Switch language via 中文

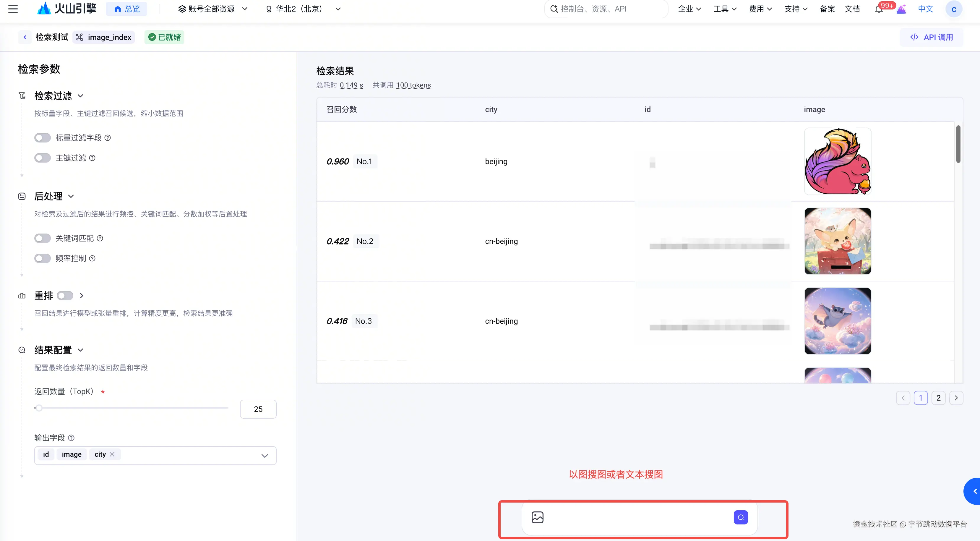pos(925,9)
